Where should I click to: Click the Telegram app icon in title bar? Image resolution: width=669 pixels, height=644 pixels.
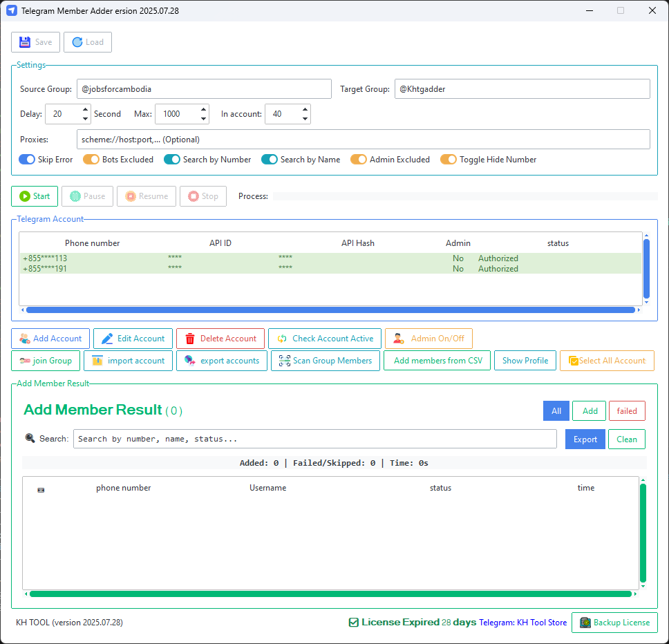[x=12, y=10]
